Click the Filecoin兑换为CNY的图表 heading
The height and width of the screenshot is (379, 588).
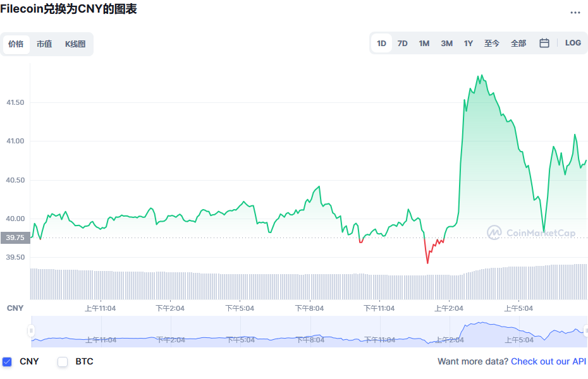(x=69, y=9)
